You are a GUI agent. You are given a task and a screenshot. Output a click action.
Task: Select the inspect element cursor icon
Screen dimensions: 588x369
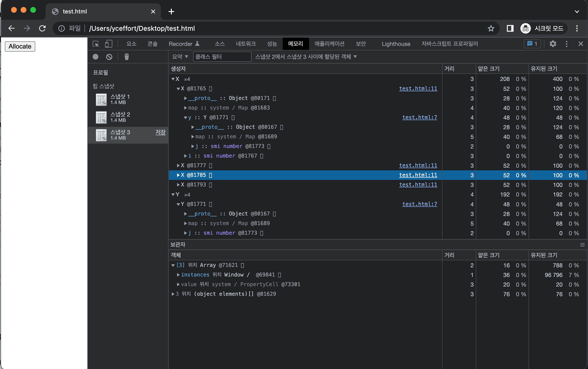click(96, 44)
